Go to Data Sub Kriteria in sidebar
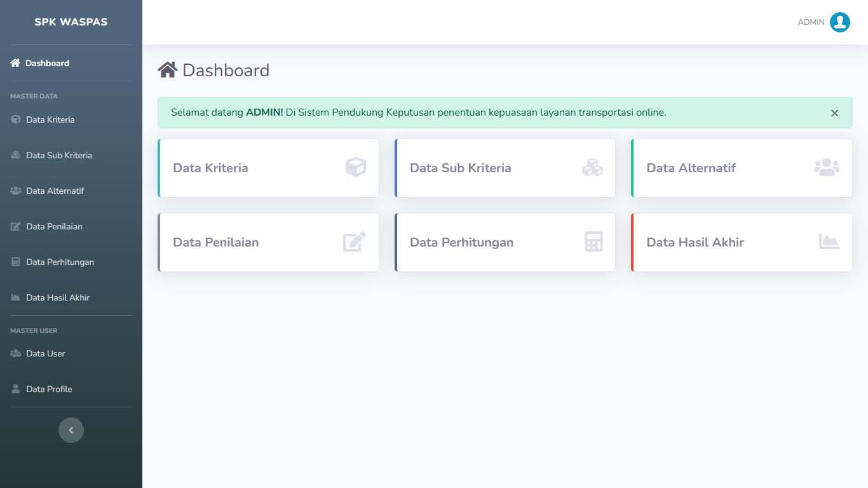 (58, 155)
